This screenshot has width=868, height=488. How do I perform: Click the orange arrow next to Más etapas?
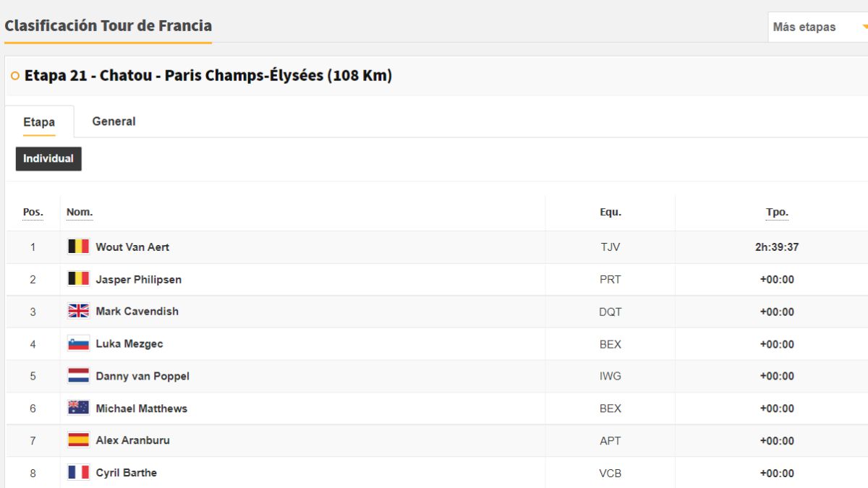864,27
